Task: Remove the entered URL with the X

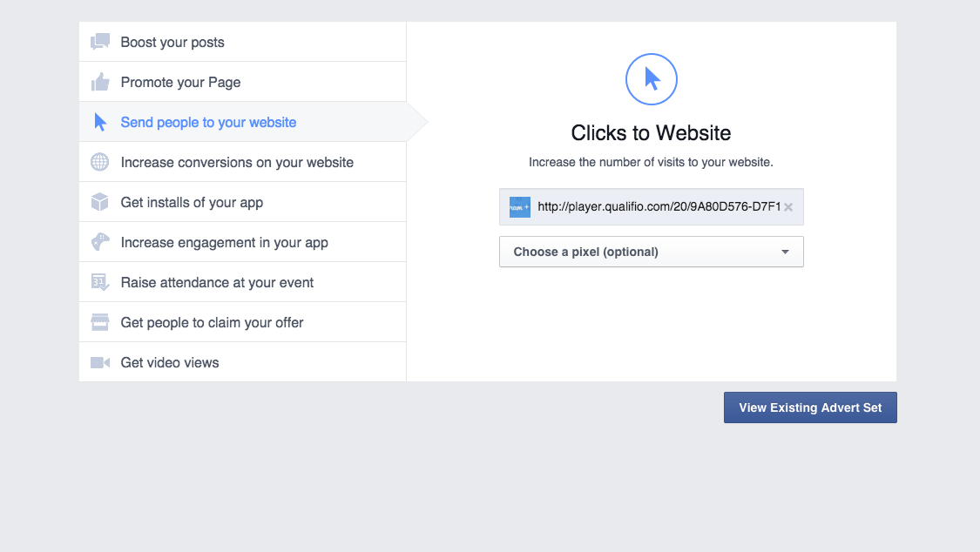Action: 788,207
